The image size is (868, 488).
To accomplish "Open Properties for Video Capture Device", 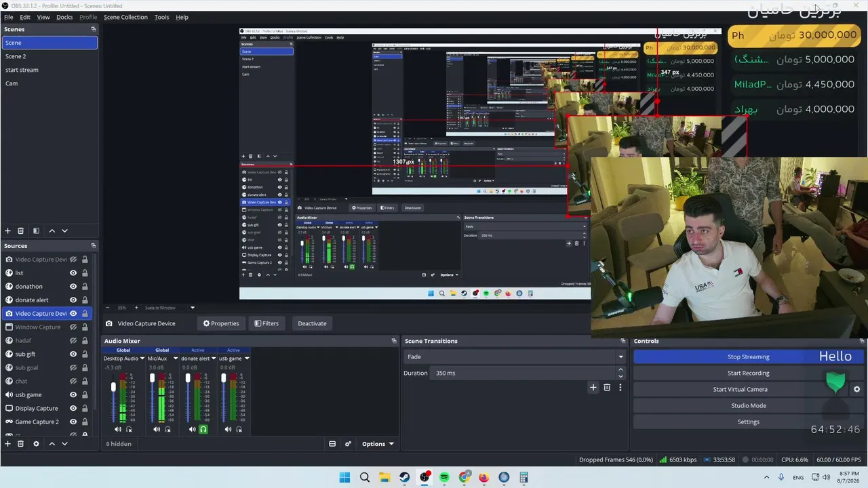I will point(221,323).
